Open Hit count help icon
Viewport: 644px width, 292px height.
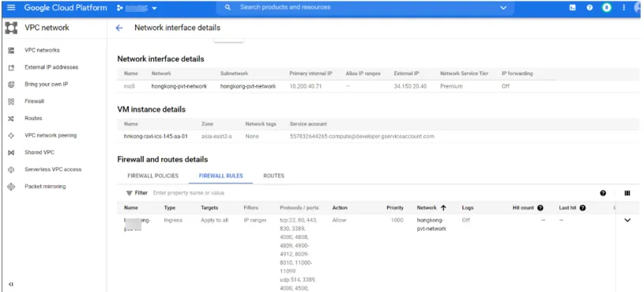coord(540,207)
